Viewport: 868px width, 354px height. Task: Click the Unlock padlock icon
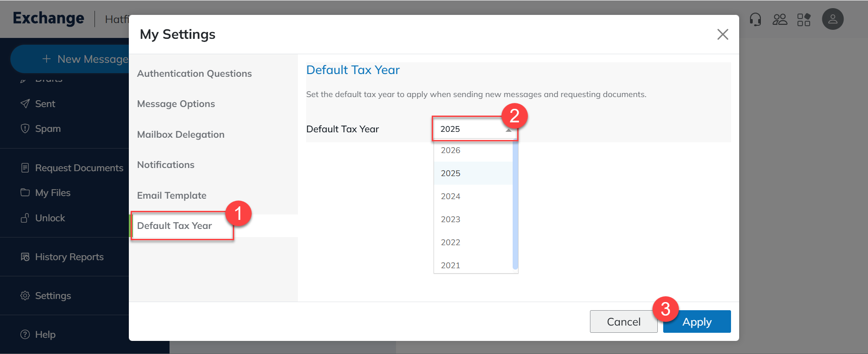point(25,218)
